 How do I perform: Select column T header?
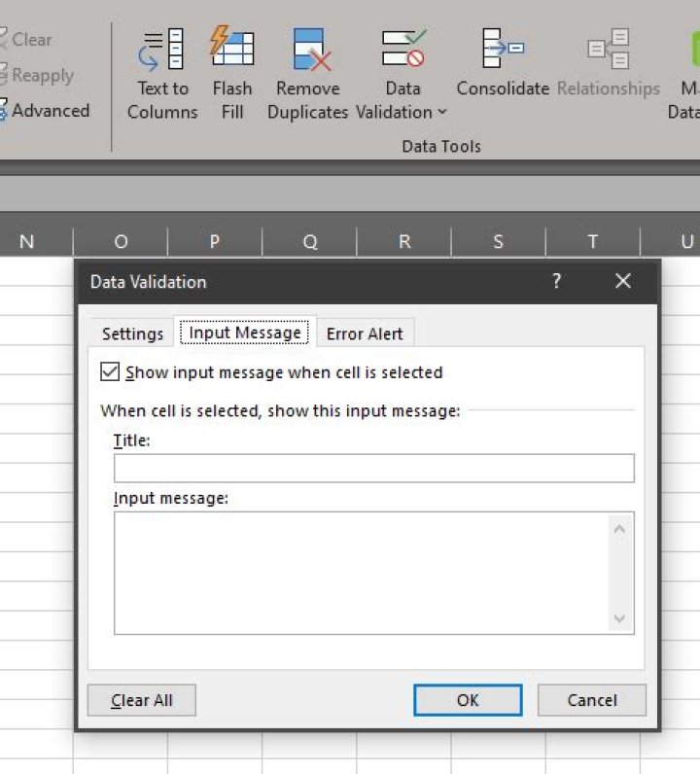click(x=592, y=241)
